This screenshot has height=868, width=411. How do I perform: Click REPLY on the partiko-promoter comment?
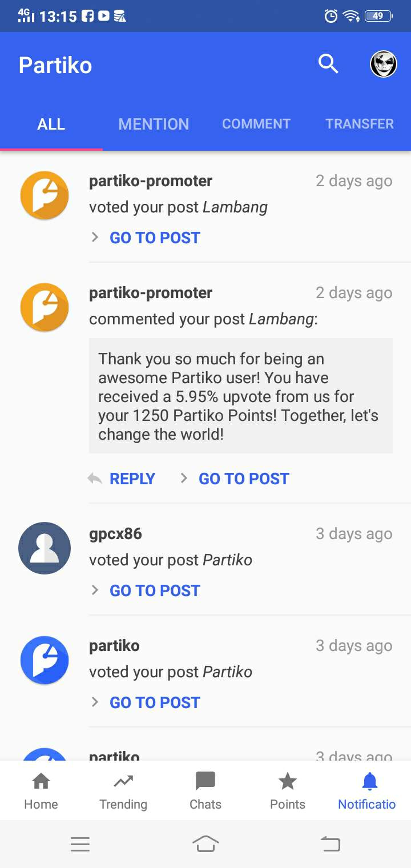pyautogui.click(x=132, y=479)
